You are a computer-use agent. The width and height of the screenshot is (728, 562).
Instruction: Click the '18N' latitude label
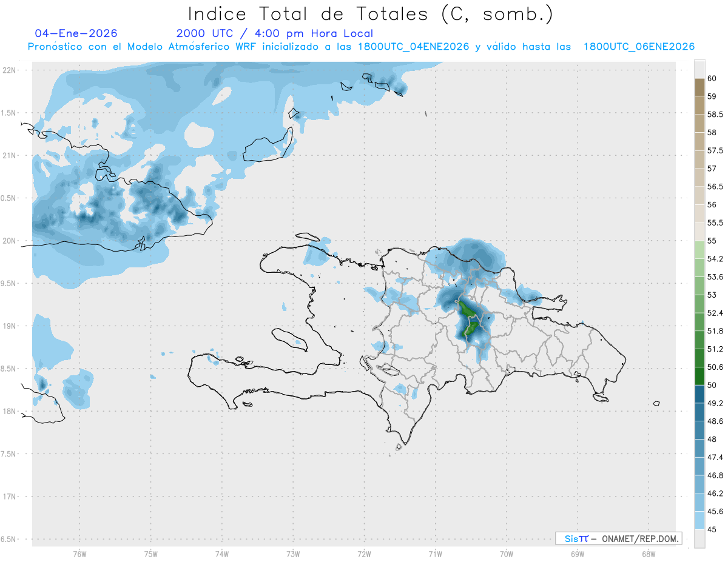pyautogui.click(x=10, y=411)
